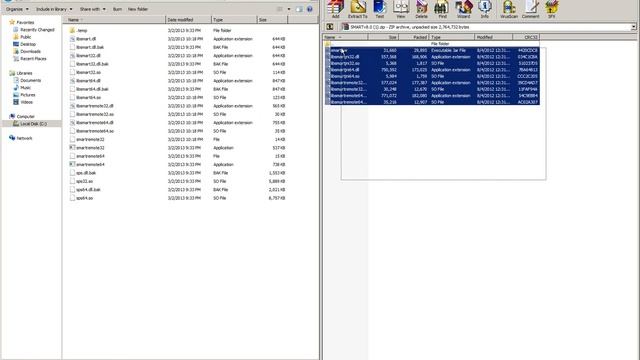
Task: Click the Add icon in WinRAR toolbar
Action: click(x=335, y=9)
